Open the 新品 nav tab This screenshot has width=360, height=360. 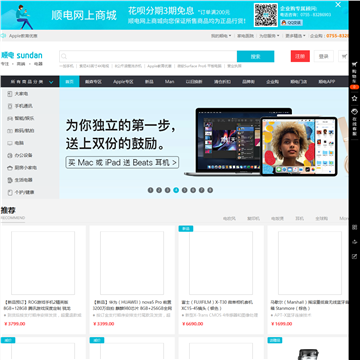tap(149, 82)
